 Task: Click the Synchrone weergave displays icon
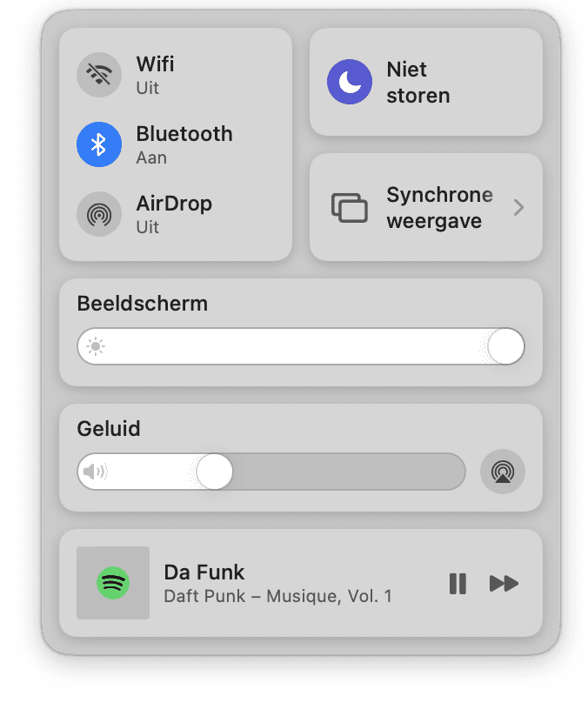tap(350, 208)
